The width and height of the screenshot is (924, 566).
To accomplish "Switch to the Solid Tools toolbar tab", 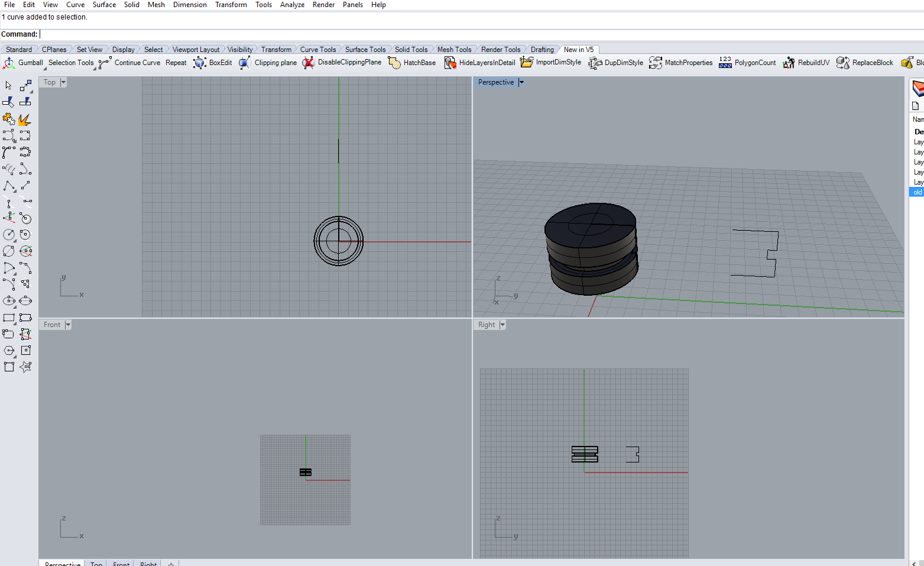I will tap(411, 50).
